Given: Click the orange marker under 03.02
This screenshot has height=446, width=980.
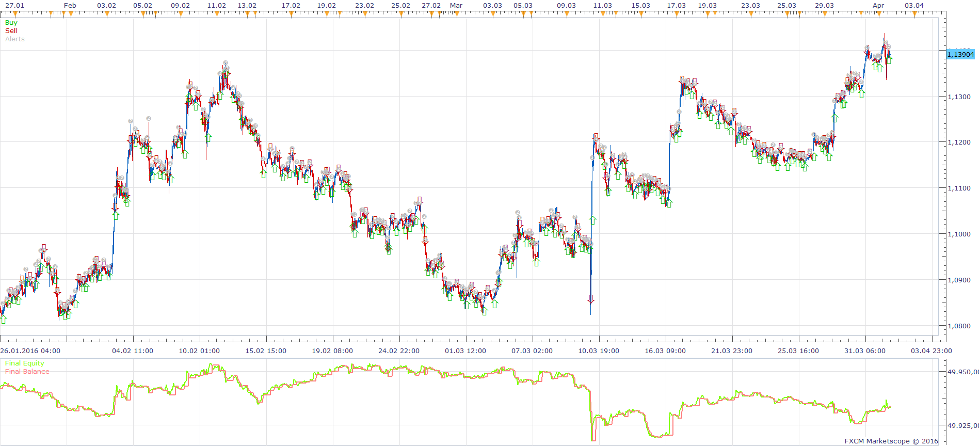Looking at the screenshot, I should tap(107, 14).
